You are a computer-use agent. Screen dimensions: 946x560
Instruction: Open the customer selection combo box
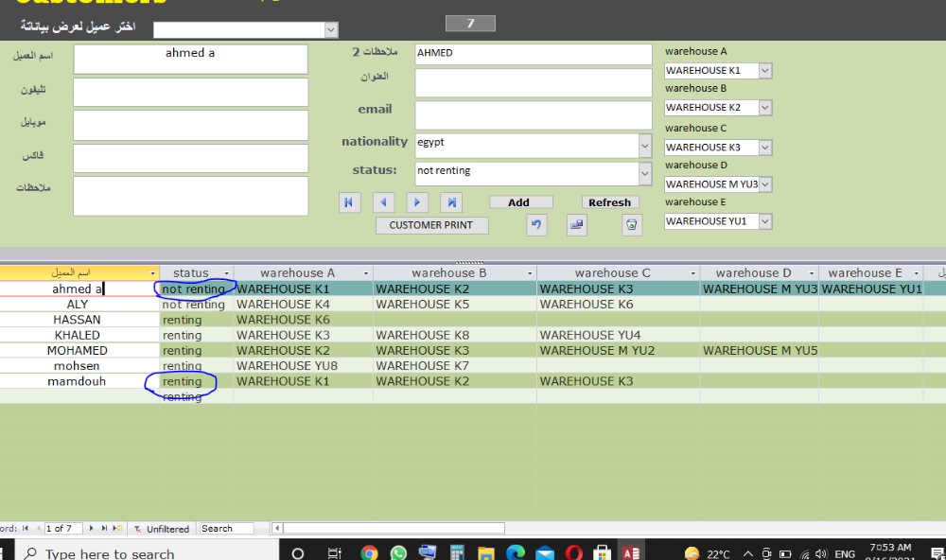click(x=330, y=30)
